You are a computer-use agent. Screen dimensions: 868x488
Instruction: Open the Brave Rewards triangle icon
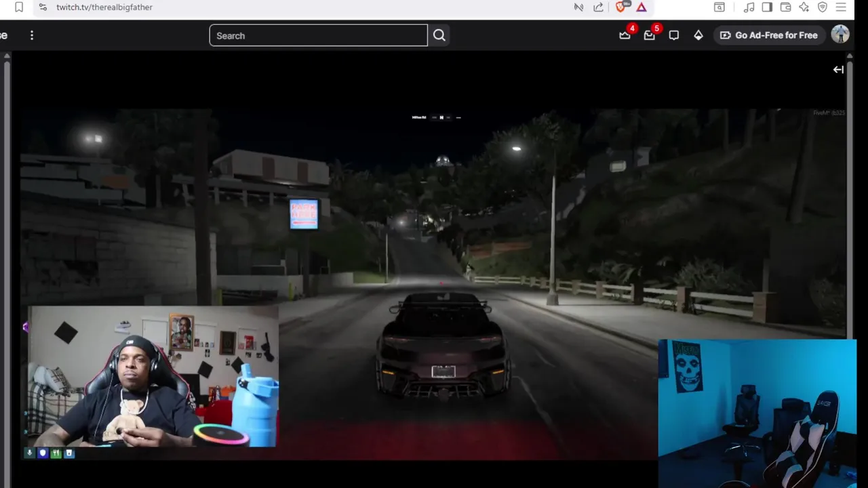pyautogui.click(x=642, y=7)
